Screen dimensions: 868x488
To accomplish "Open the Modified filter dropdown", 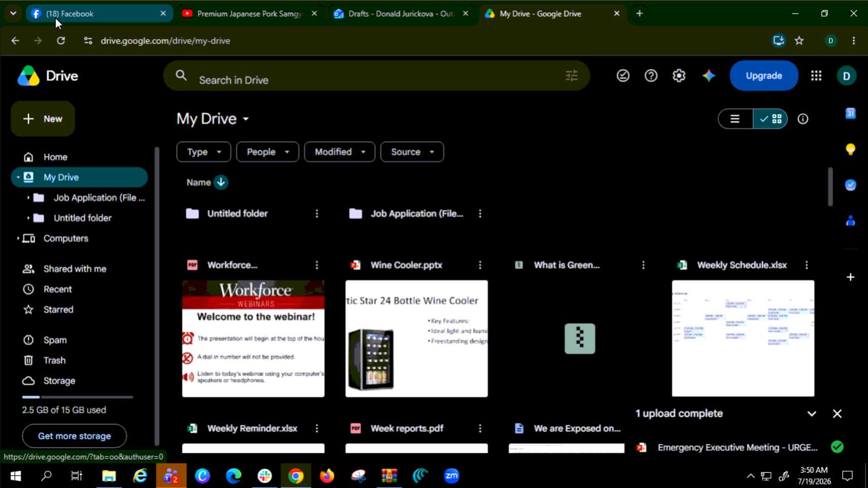I will [340, 152].
